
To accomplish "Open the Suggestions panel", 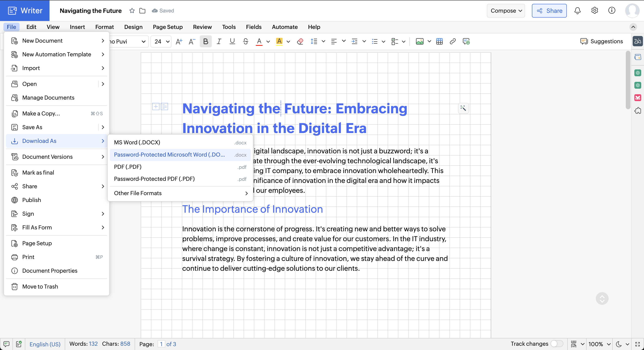I will click(x=601, y=42).
